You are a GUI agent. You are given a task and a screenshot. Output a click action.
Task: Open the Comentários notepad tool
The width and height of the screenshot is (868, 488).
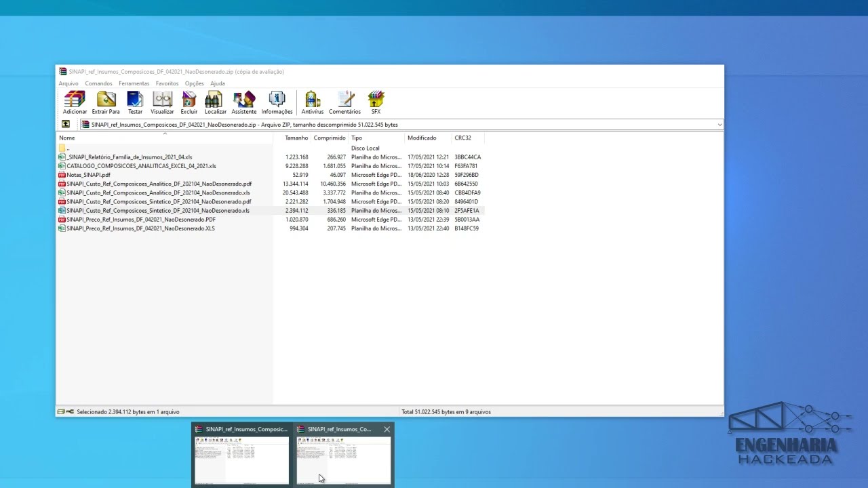[344, 102]
